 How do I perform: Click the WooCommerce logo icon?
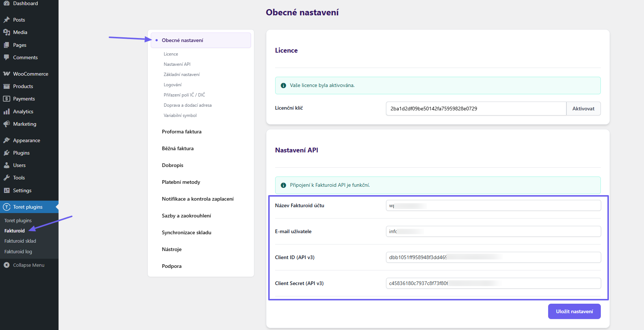(x=7, y=74)
